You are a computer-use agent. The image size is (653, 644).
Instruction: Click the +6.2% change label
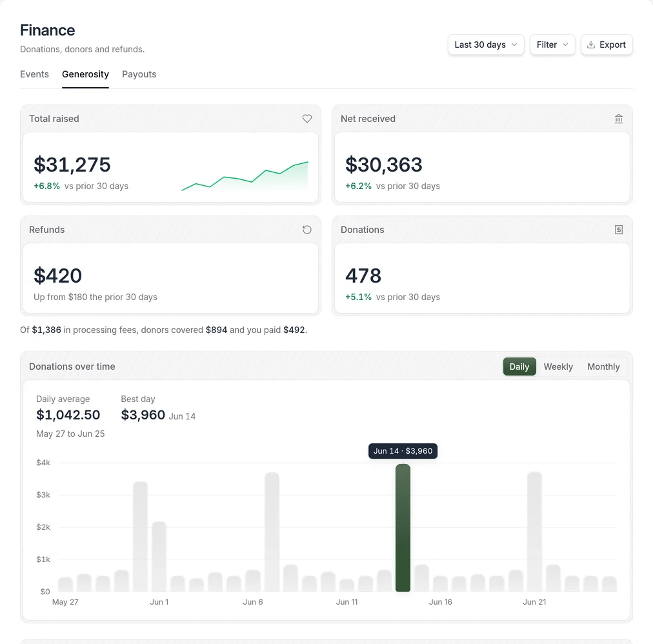(358, 186)
